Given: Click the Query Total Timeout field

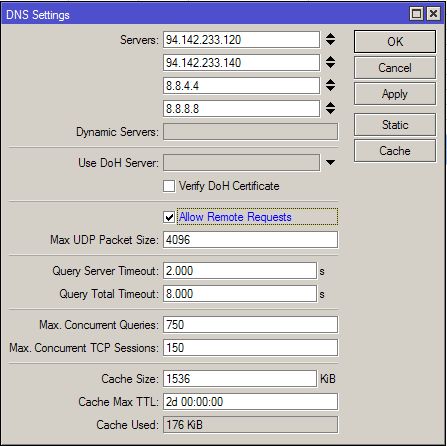Looking at the screenshot, I should tap(240, 294).
